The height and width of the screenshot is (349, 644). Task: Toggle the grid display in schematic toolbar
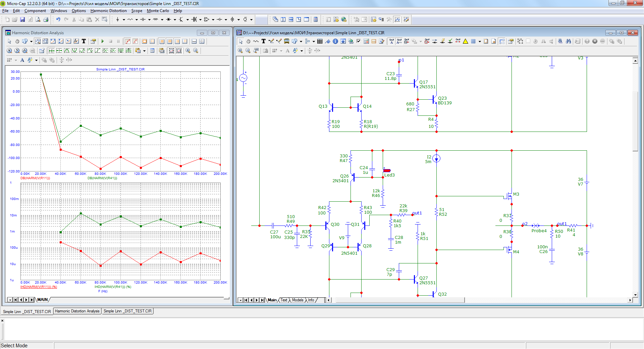click(x=473, y=41)
